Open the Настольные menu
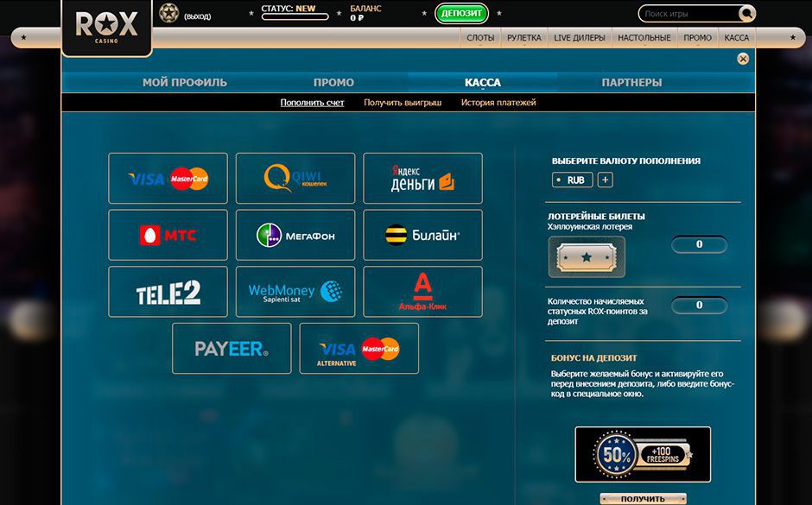Viewport: 812px width, 505px height. tap(644, 38)
